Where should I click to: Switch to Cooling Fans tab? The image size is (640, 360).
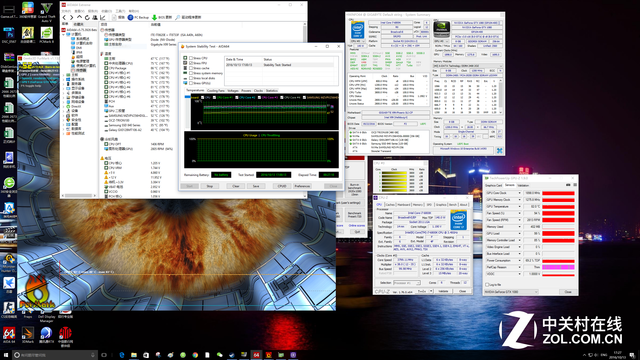(216, 91)
